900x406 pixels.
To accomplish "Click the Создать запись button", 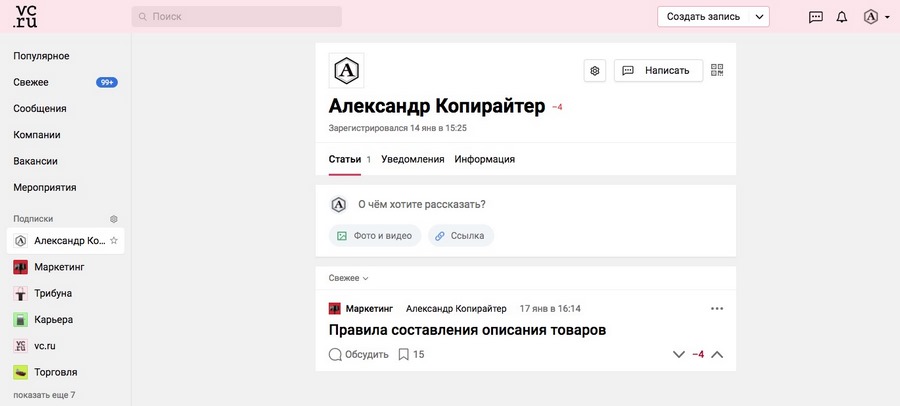I will 703,17.
